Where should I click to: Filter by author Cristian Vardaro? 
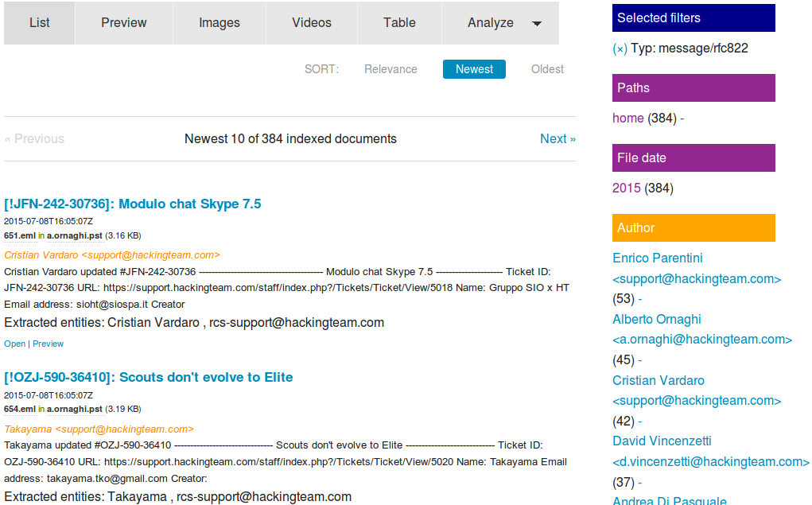click(697, 390)
